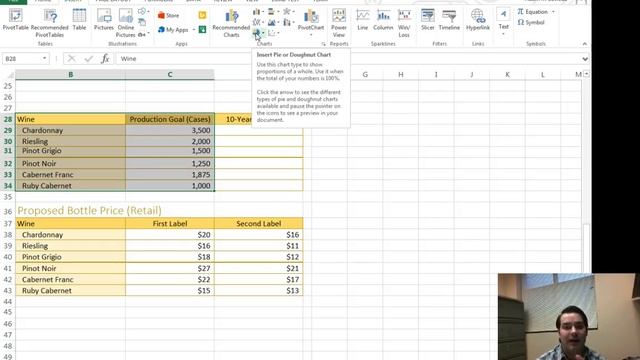The width and height of the screenshot is (640, 360).
Task: Insert a Power View report
Action: click(339, 22)
